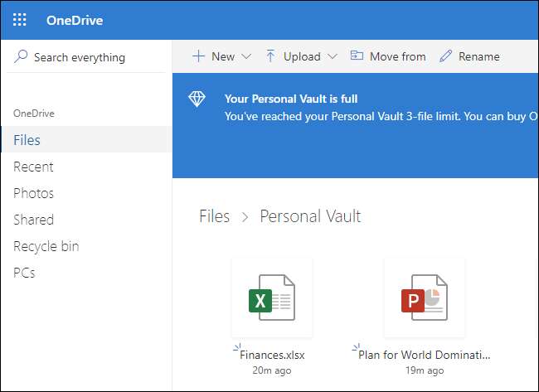Expand the Upload dropdown chevron
539x392 pixels.
coord(333,56)
